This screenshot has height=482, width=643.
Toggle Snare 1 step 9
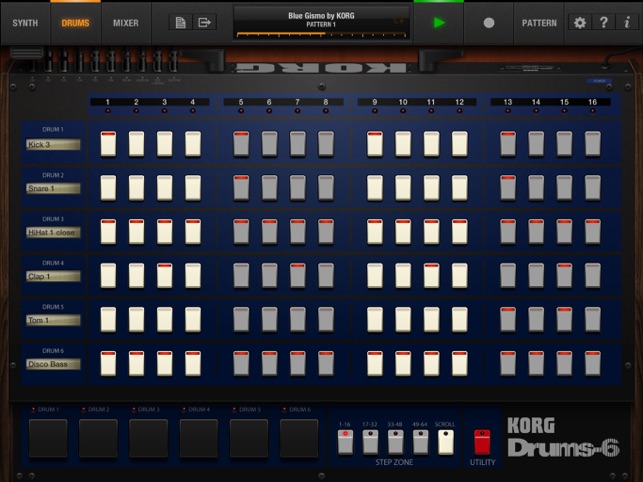375,188
